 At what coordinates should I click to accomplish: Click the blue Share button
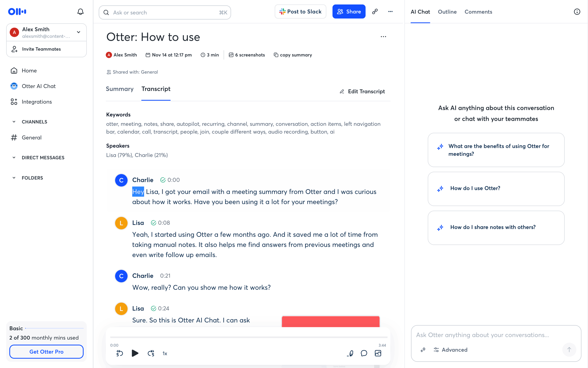tap(349, 12)
